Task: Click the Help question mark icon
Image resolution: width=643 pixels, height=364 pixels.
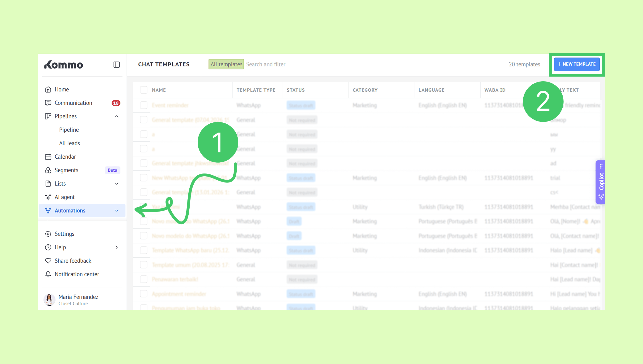Action: click(48, 247)
